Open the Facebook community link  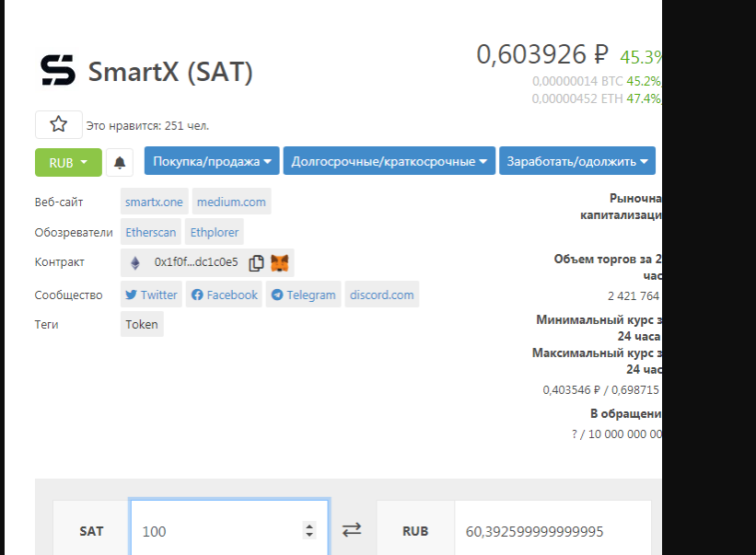point(224,295)
